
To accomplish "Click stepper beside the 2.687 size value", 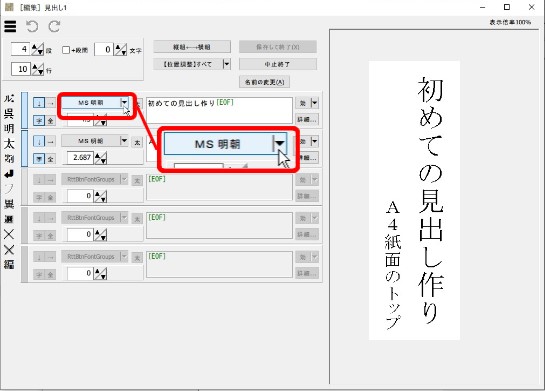I will tap(101, 158).
